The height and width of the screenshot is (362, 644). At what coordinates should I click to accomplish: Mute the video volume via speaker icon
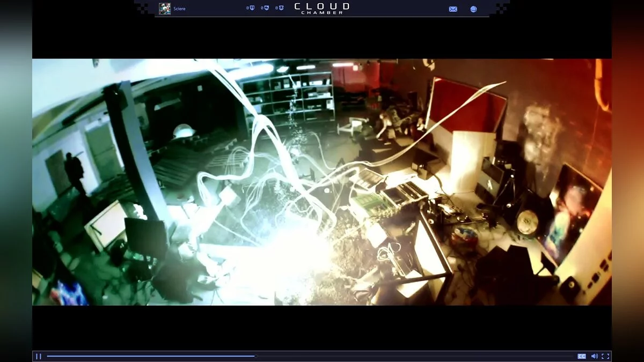pos(595,356)
